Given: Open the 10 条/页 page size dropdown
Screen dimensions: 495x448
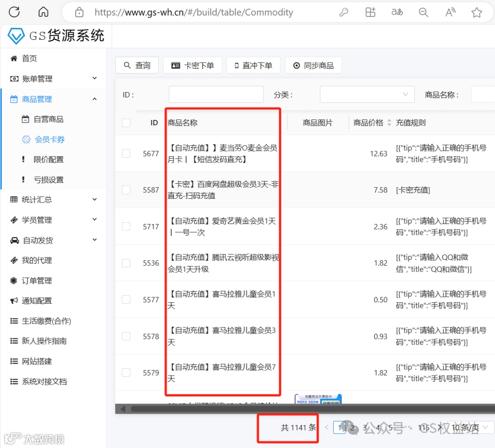Looking at the screenshot, I should coord(470,427).
